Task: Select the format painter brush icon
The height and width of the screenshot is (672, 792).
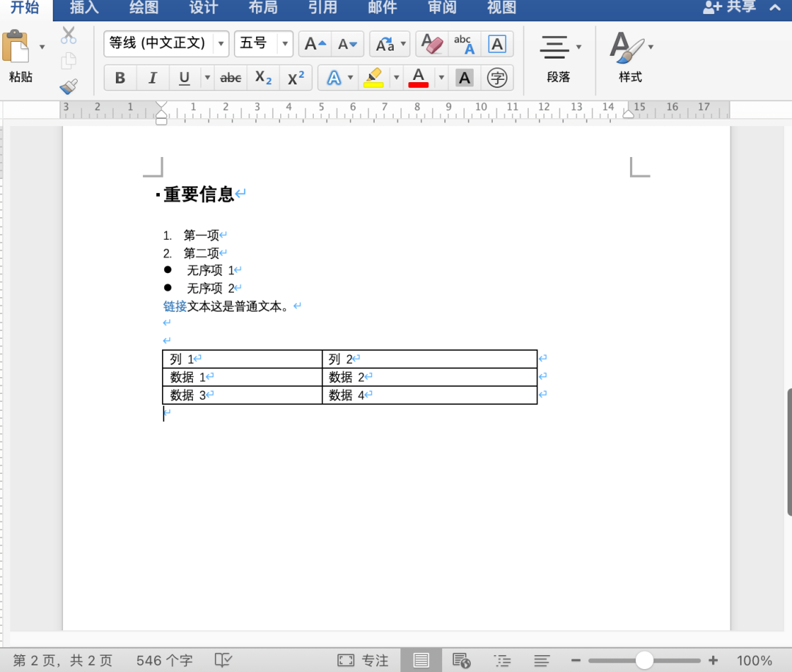Action: coord(70,86)
